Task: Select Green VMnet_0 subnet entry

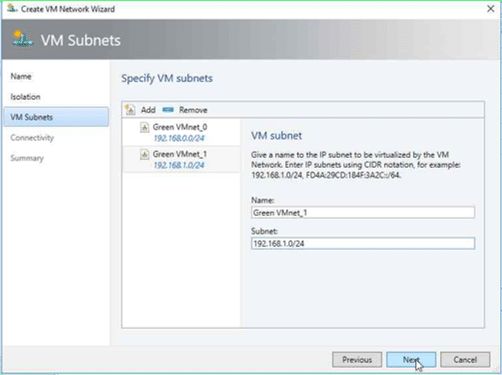Action: click(181, 132)
